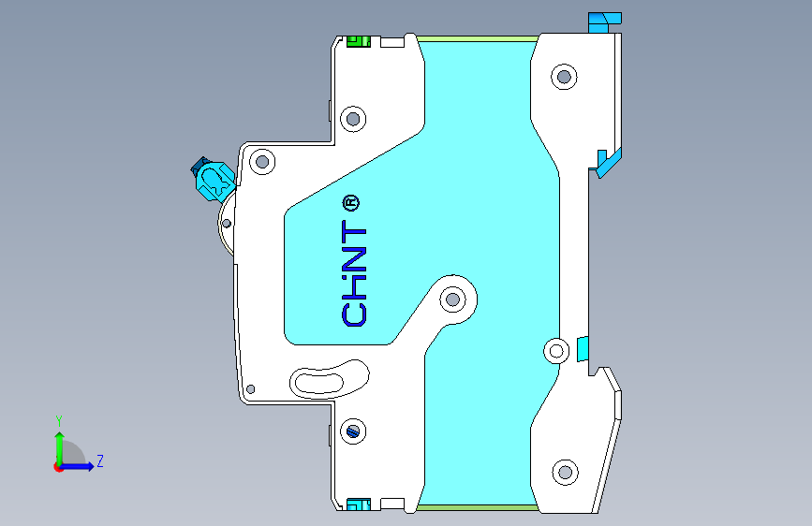Select the blue toggle lever handle
Screen dimensions: 812x526
click(214, 179)
